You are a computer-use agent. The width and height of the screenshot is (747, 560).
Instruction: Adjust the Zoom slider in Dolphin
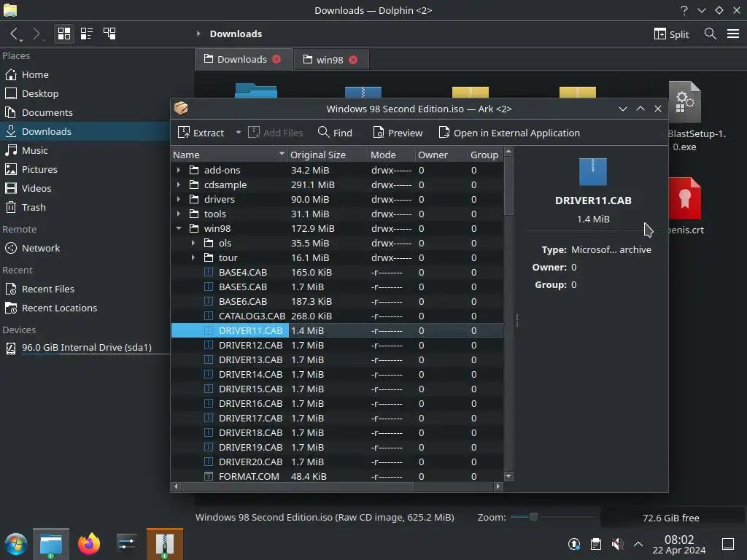pos(533,517)
